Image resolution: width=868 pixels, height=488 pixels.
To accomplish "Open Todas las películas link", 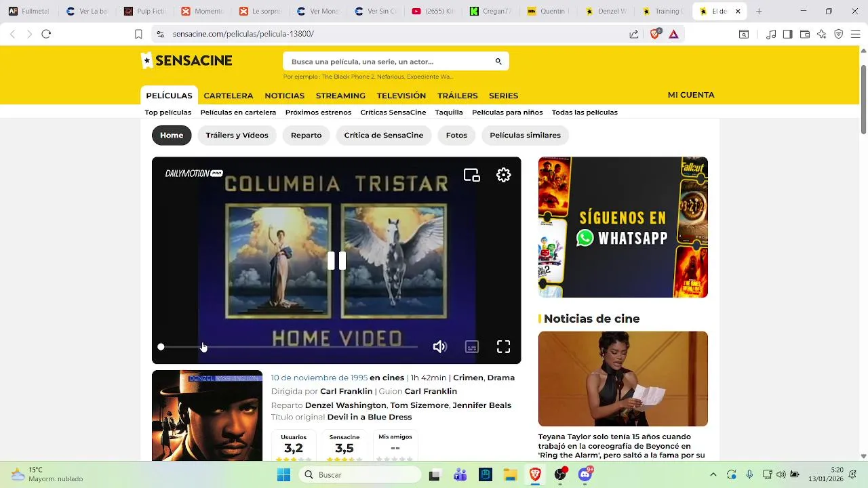I will tap(585, 113).
